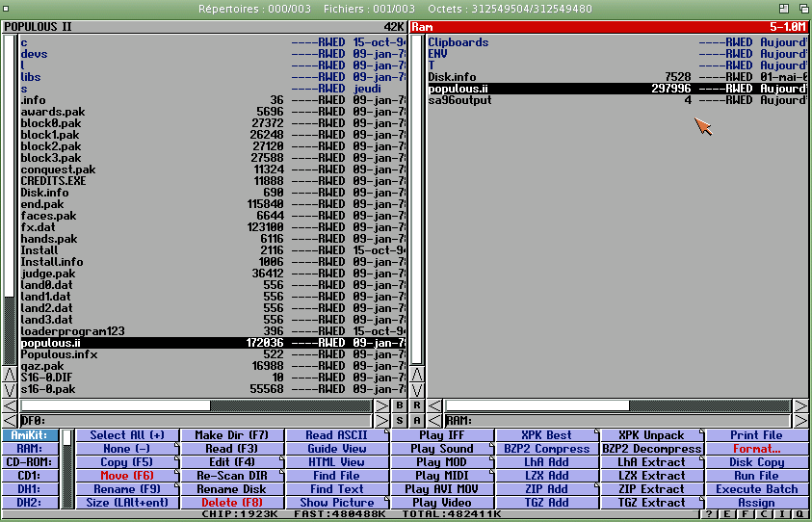This screenshot has height=522, width=812.
Task: Click the 'C' button in bottom status bar
Action: pos(763,514)
